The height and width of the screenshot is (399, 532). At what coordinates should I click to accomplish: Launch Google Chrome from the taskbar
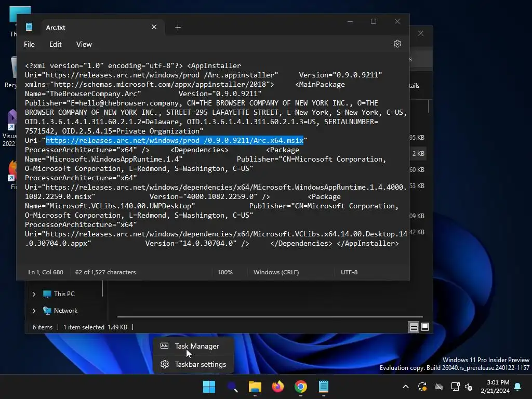click(x=301, y=387)
